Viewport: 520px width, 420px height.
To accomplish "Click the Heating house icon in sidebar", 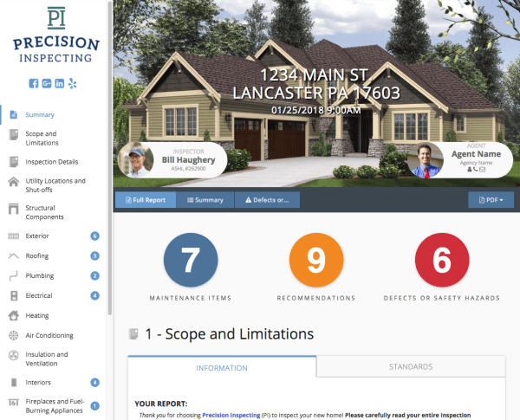I will [14, 315].
